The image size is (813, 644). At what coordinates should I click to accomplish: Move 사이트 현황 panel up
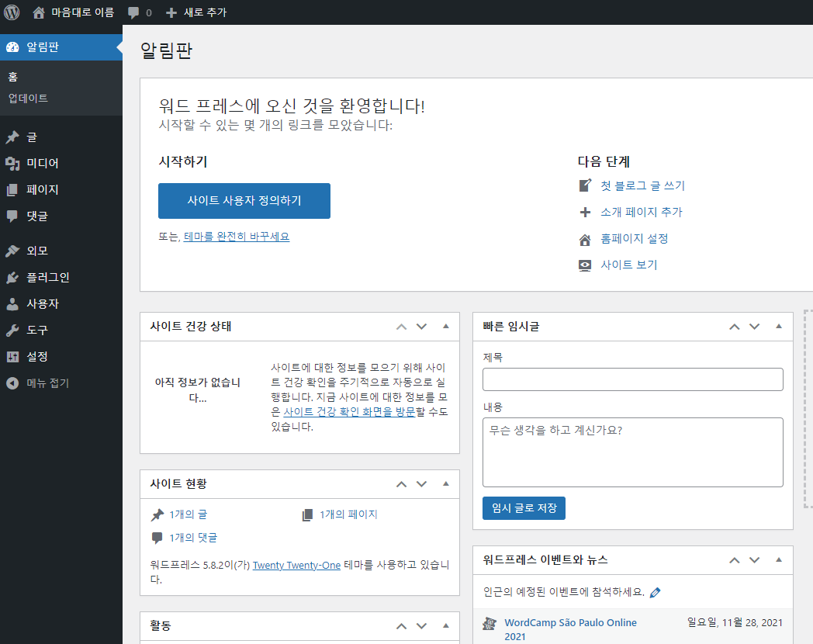click(x=401, y=484)
